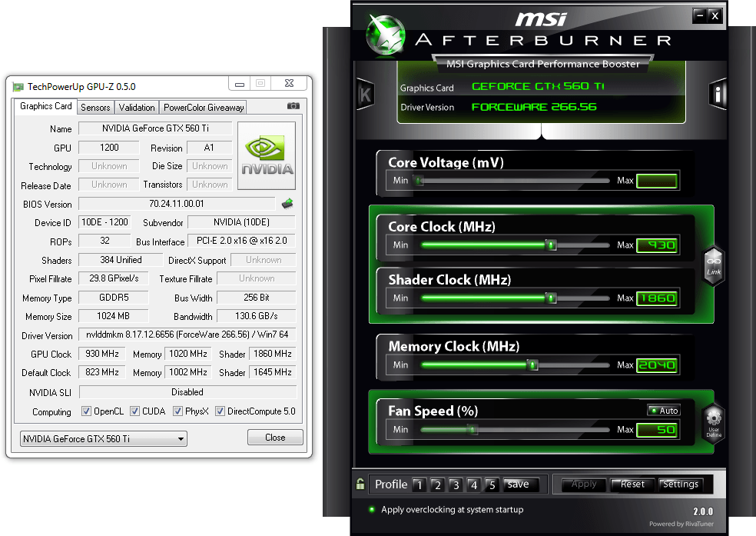Screen dimensions: 756x536
Task: Click the Graphics Card GeForce GTX 560 Ti readout
Action: (x=538, y=86)
